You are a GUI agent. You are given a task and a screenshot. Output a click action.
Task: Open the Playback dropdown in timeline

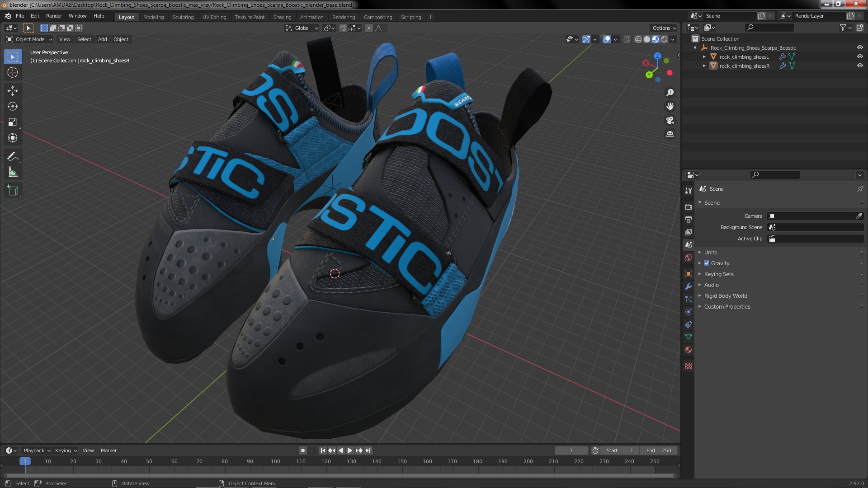[x=37, y=450]
